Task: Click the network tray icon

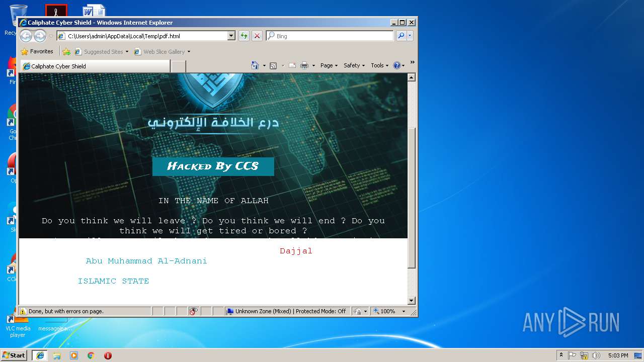Action: (x=584, y=355)
